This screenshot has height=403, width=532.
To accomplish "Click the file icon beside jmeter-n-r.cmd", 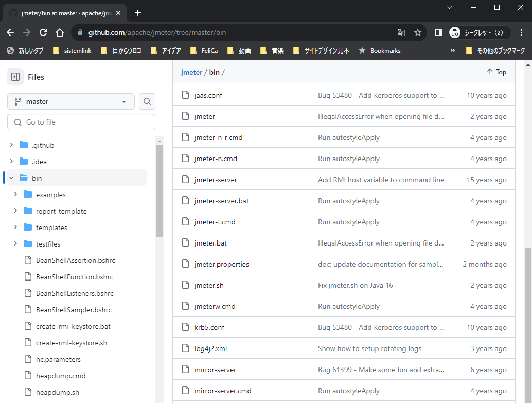I will (x=185, y=137).
